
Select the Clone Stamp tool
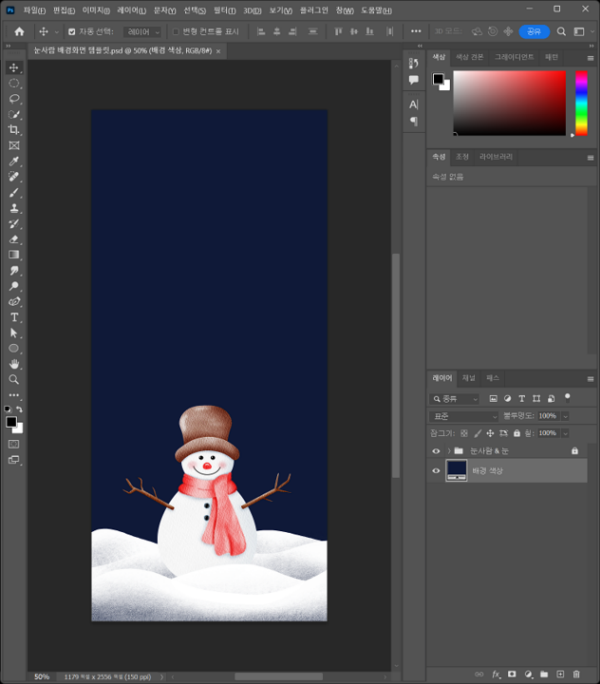[x=14, y=208]
